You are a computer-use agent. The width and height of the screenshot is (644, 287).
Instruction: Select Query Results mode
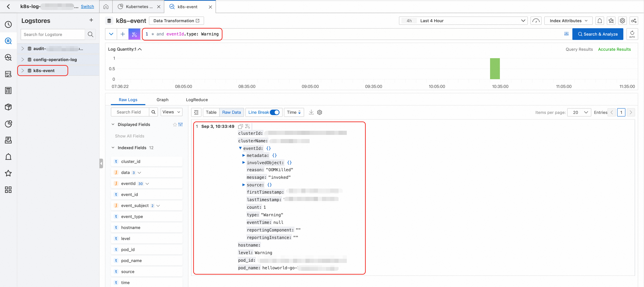point(579,49)
